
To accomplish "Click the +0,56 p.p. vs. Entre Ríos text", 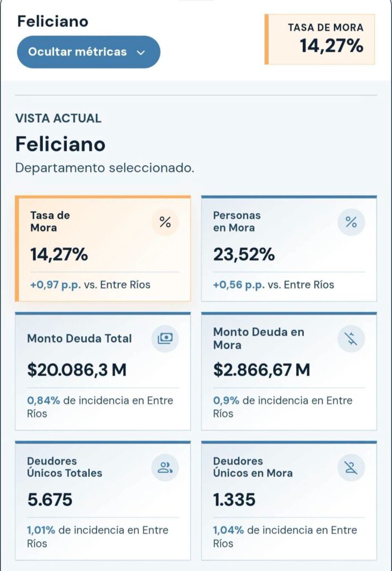I will click(x=274, y=285).
